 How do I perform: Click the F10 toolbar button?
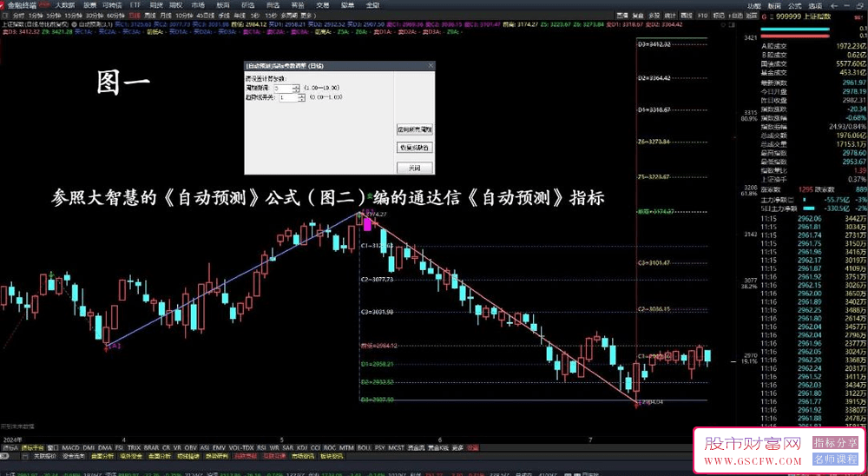point(703,16)
